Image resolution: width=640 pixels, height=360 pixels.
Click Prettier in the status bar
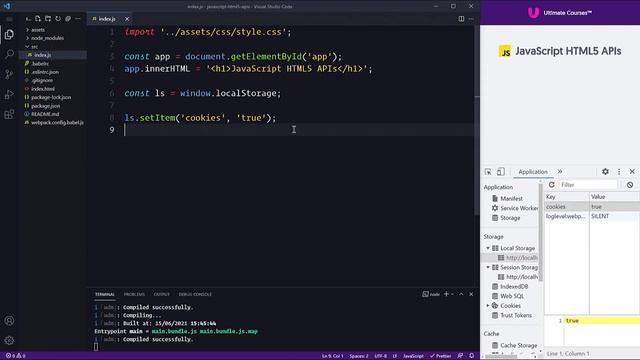[x=440, y=356]
